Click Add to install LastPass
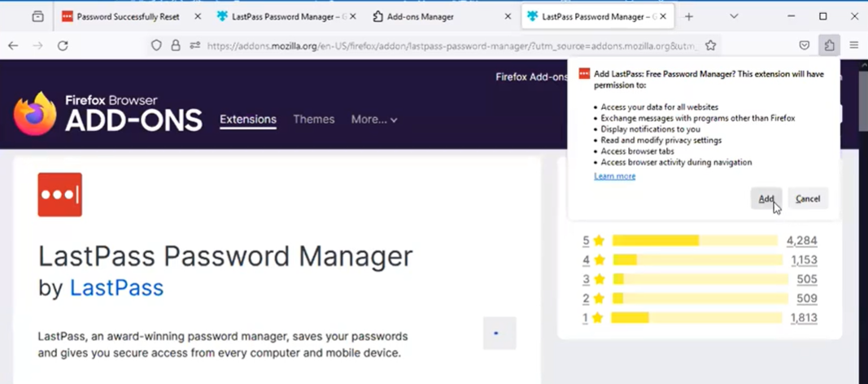The width and height of the screenshot is (868, 384). (x=765, y=199)
